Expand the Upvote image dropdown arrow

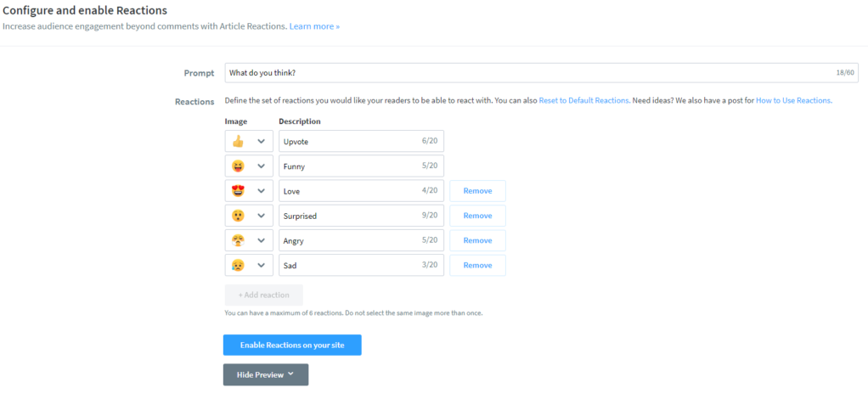[262, 142]
